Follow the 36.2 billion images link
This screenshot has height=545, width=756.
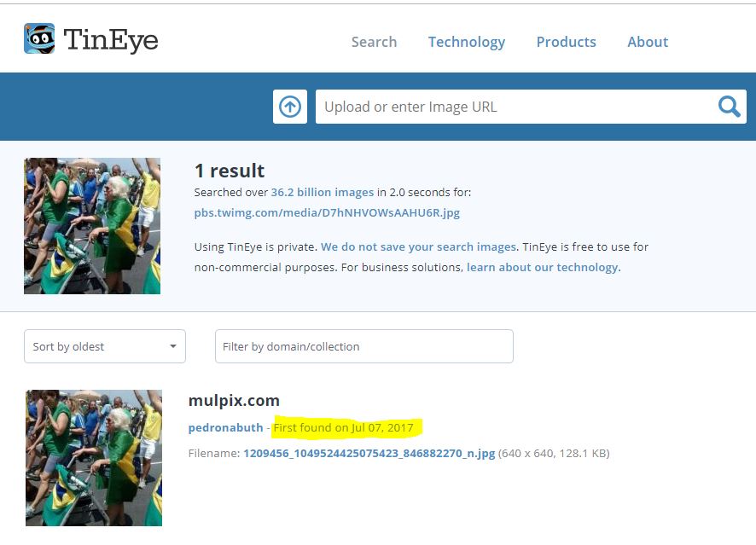coord(322,192)
